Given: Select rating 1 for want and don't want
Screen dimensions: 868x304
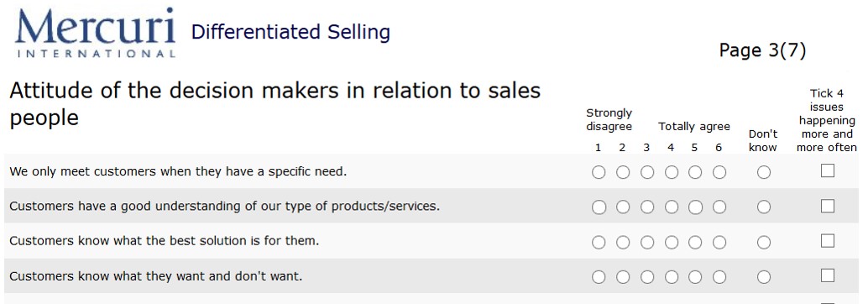Looking at the screenshot, I should (599, 277).
